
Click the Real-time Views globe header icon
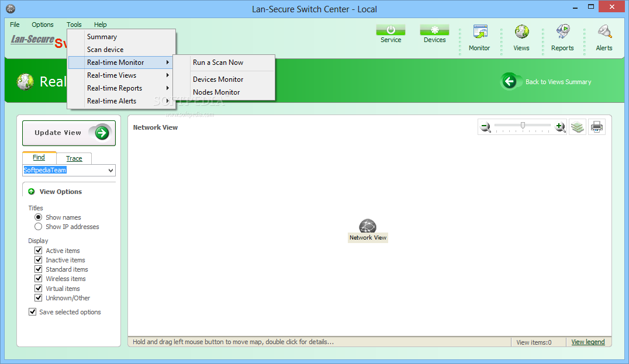point(25,82)
